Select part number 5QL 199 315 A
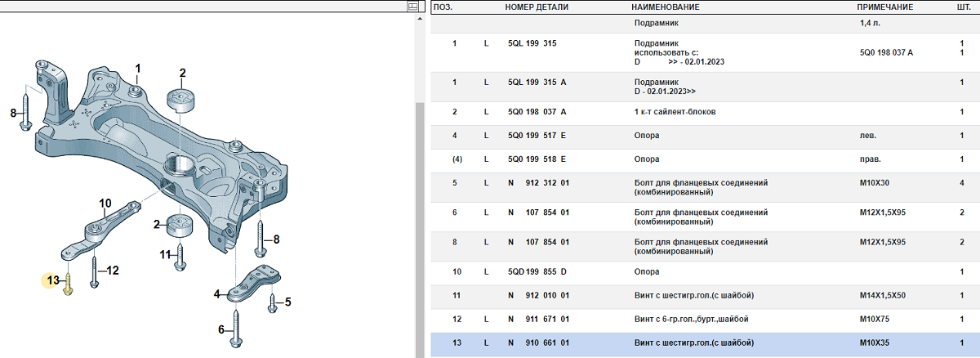 (x=537, y=82)
